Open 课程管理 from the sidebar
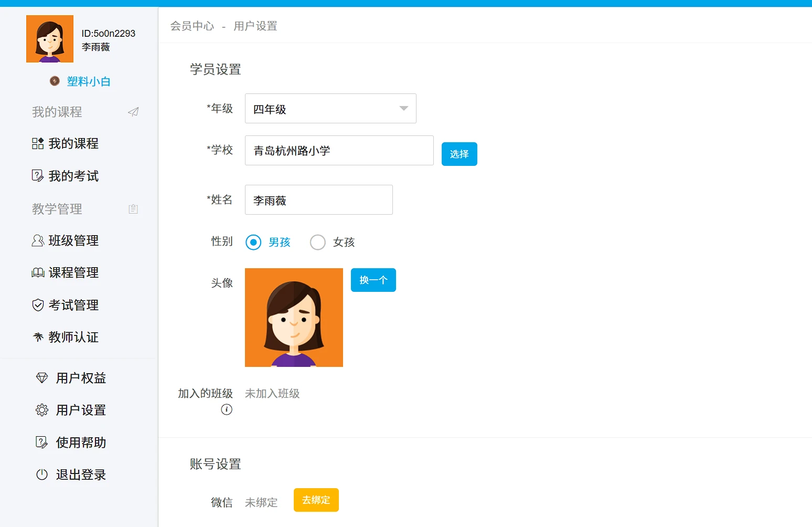Screen dimensions: 812x527 click(x=73, y=272)
